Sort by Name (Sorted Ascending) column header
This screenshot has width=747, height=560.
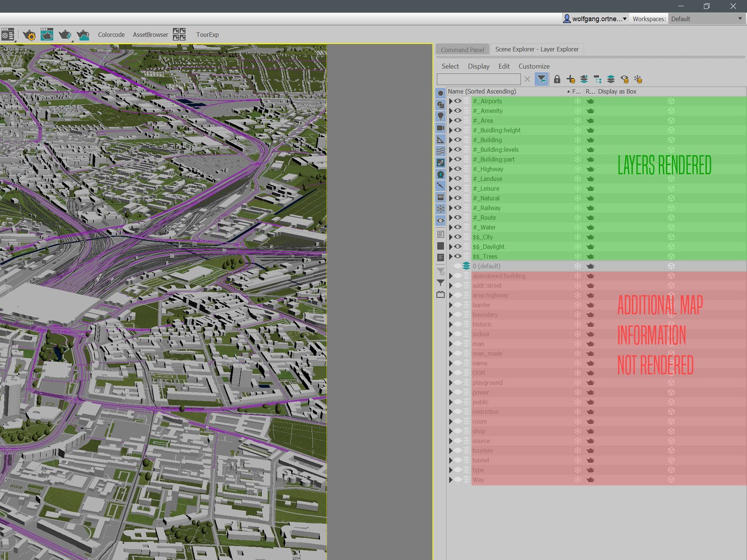[x=508, y=91]
